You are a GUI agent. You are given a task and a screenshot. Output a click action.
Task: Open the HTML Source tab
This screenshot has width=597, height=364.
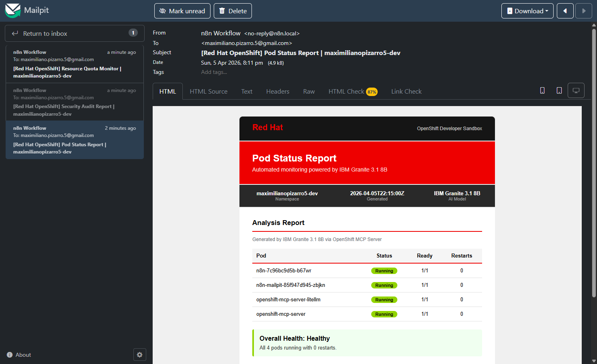(x=209, y=92)
